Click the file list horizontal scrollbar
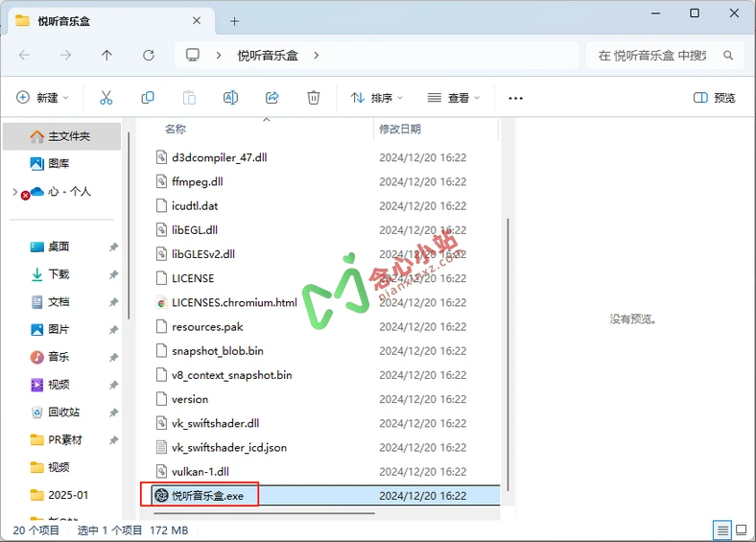 [264, 513]
